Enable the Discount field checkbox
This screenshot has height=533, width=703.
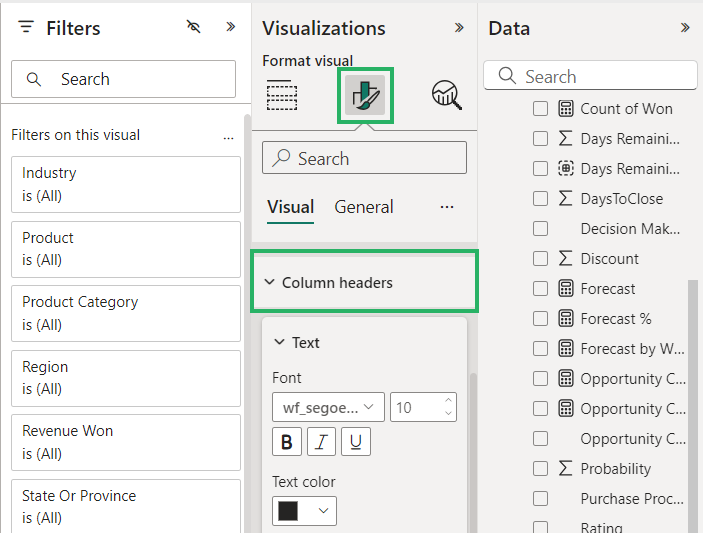click(540, 259)
